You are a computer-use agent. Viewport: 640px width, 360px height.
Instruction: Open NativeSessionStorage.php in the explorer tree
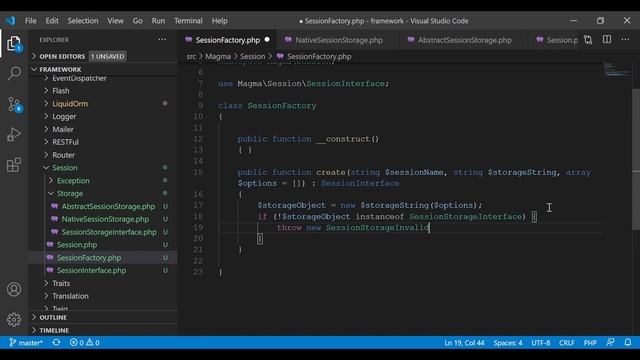coord(105,219)
